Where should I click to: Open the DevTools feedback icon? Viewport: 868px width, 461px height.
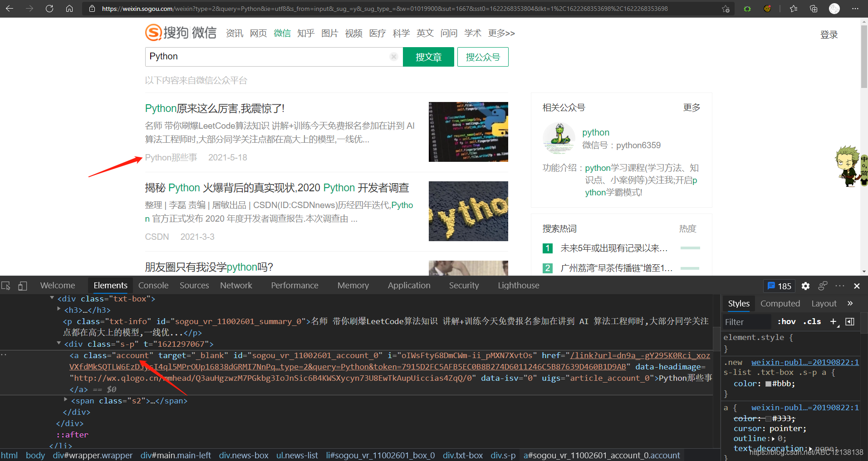click(823, 286)
